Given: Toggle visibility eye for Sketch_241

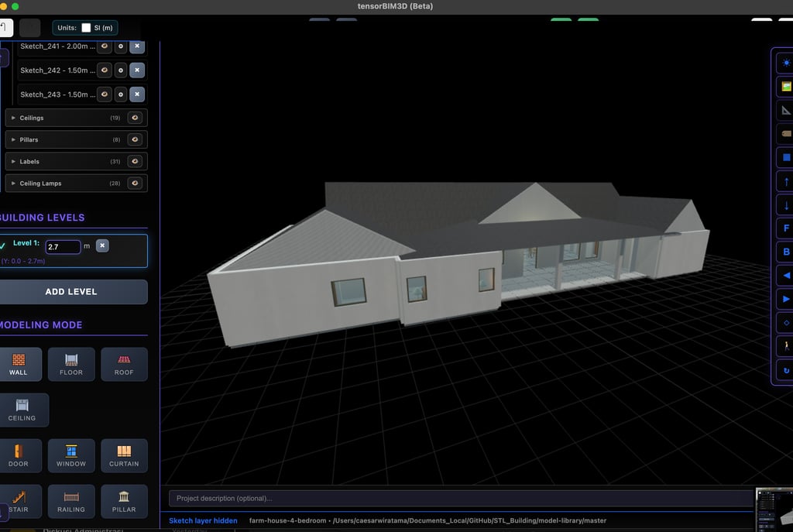Looking at the screenshot, I should (105, 46).
